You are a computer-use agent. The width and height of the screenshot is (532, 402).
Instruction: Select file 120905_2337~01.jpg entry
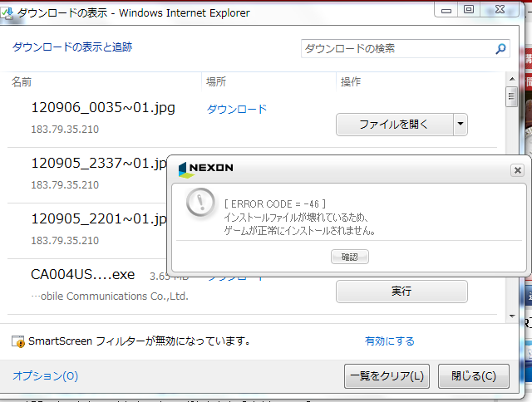click(99, 164)
